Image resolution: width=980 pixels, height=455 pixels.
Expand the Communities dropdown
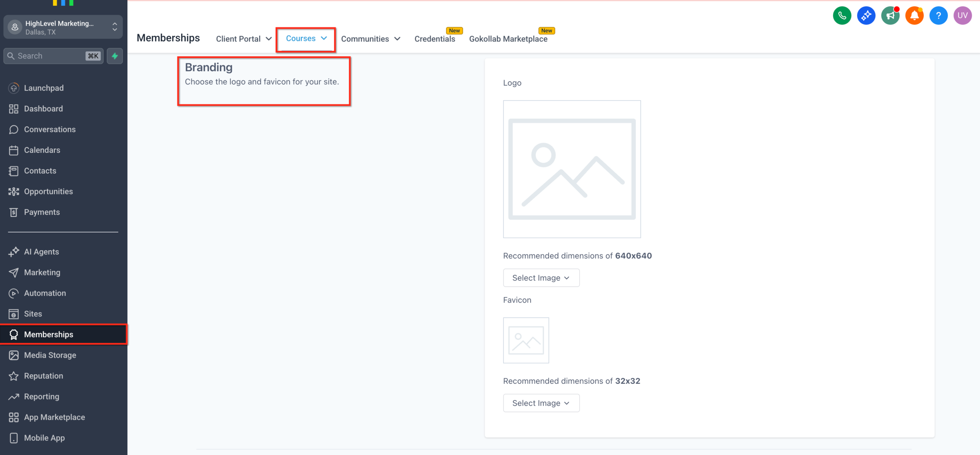370,38
